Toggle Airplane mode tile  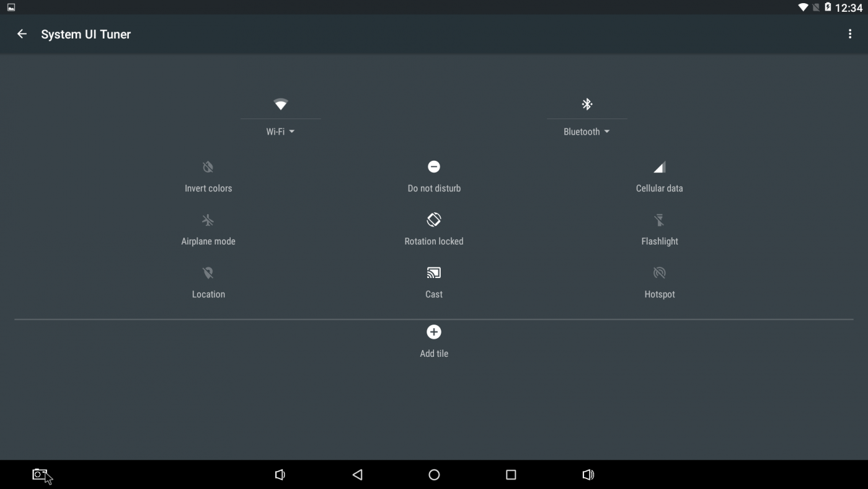click(x=208, y=229)
